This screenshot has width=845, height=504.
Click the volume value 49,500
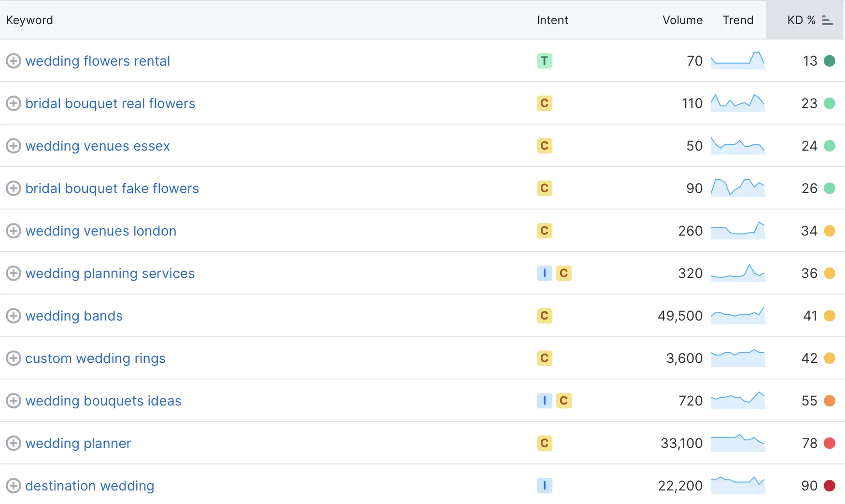pos(680,316)
